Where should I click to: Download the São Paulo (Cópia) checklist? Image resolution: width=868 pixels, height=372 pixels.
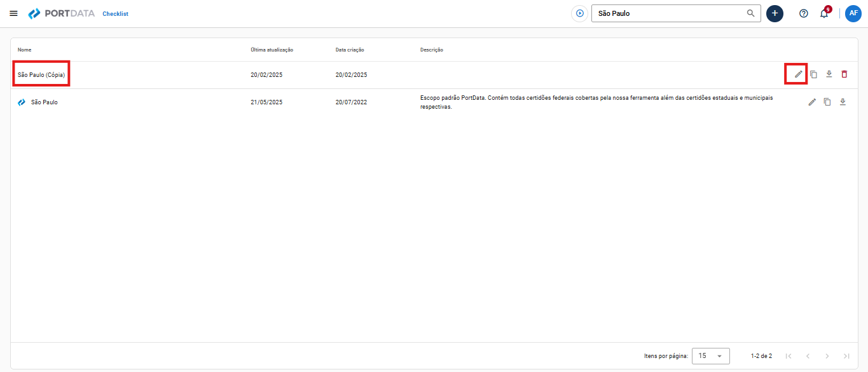point(829,74)
